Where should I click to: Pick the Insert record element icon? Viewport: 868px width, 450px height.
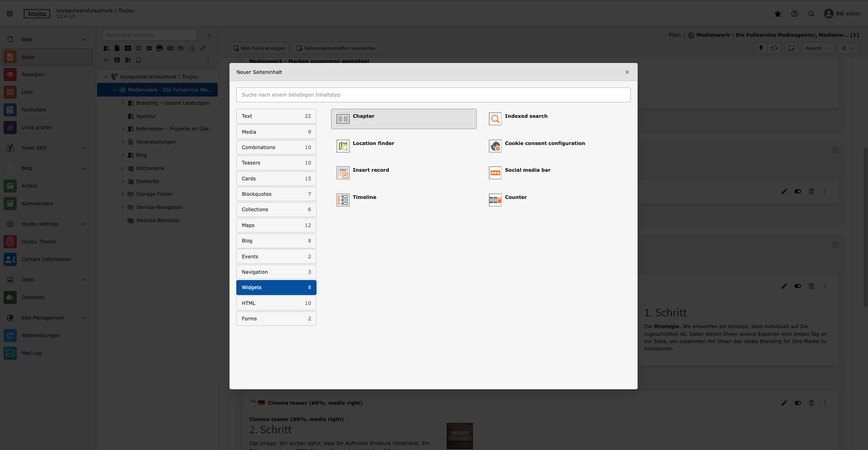343,173
